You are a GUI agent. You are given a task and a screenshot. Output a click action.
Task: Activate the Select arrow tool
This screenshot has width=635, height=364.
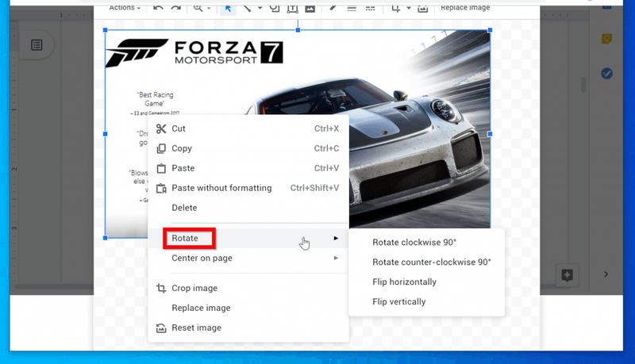pyautogui.click(x=228, y=8)
